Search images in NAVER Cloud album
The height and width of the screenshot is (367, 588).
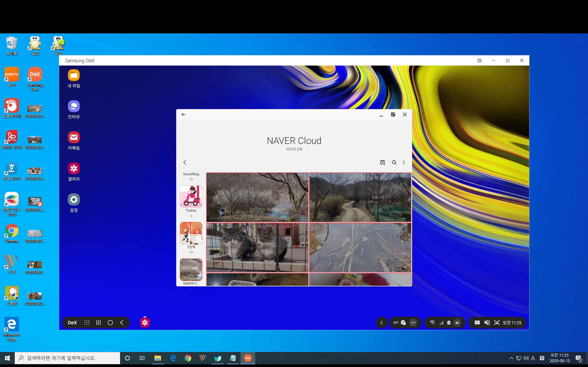tap(394, 162)
